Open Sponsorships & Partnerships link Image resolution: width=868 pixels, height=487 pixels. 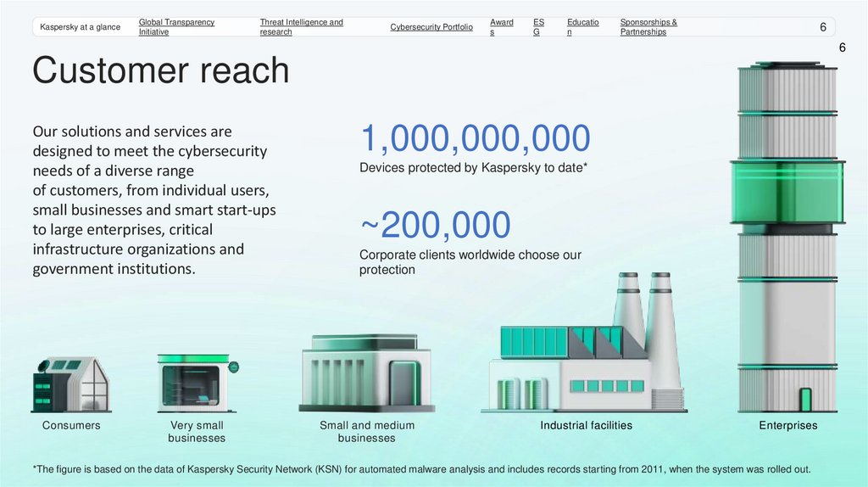pyautogui.click(x=648, y=27)
